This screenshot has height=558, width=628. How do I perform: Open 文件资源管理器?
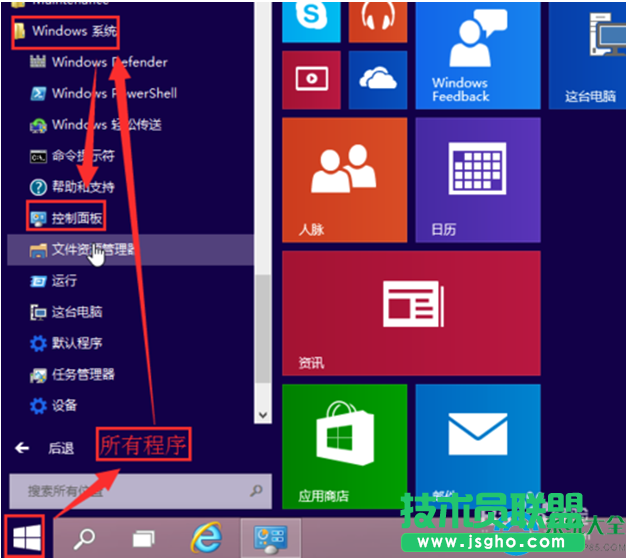coord(131,250)
